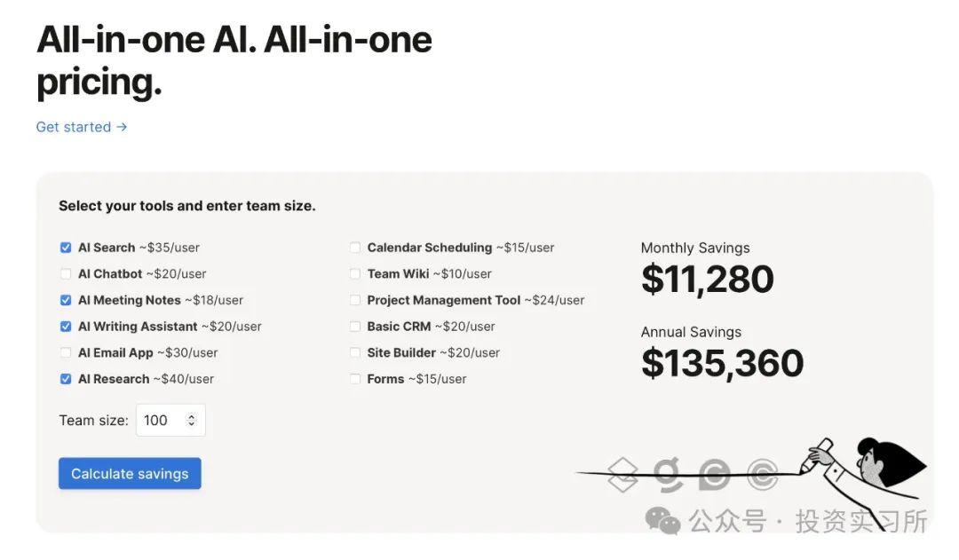Click the crossed-out letter g logo
The height and width of the screenshot is (560, 959).
[x=668, y=474]
